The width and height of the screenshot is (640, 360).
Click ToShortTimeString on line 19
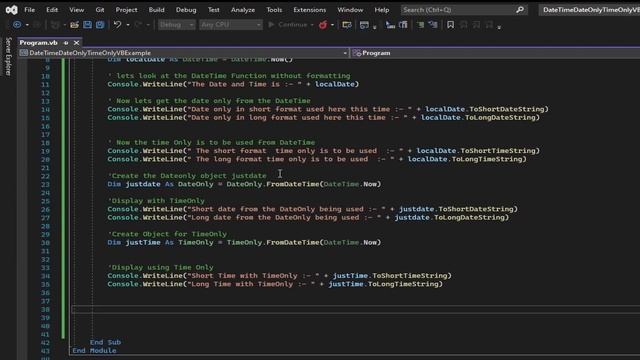[x=498, y=151]
